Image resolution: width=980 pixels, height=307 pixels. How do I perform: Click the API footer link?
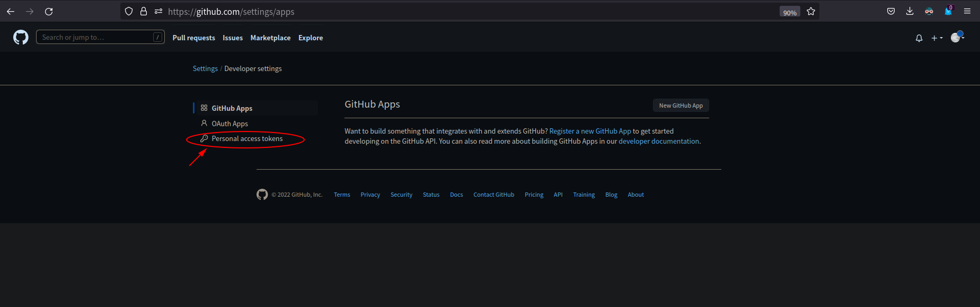tap(558, 195)
